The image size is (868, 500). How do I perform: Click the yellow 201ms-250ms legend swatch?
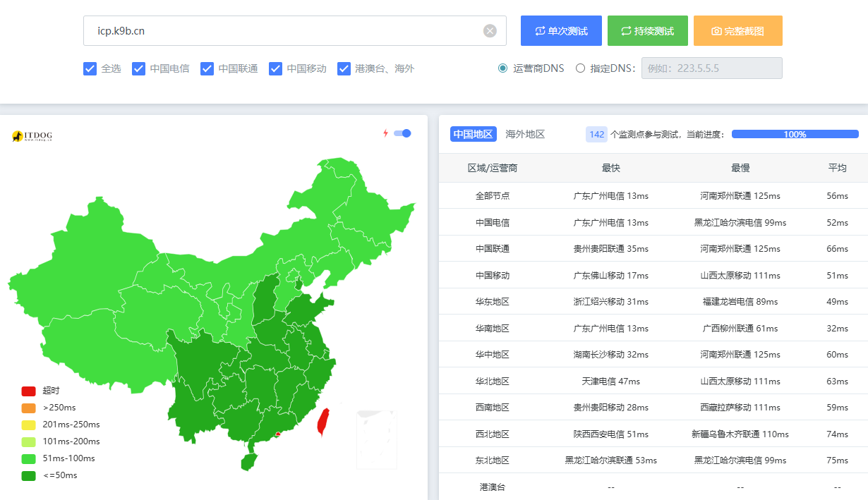tap(28, 425)
